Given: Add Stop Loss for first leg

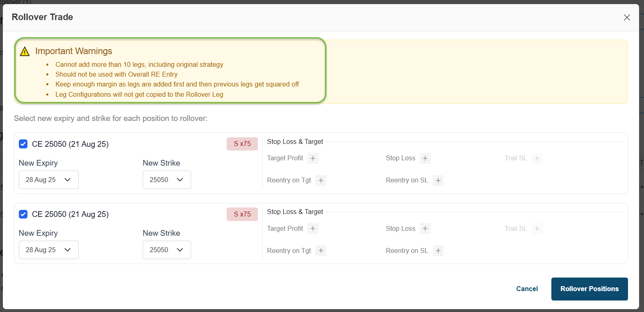Looking at the screenshot, I should point(425,158).
